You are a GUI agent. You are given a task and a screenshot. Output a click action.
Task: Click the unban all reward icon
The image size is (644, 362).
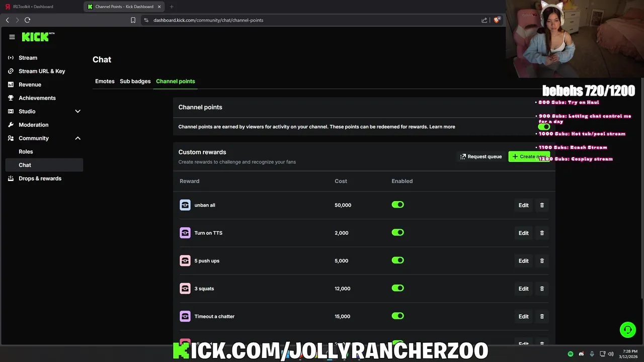185,205
